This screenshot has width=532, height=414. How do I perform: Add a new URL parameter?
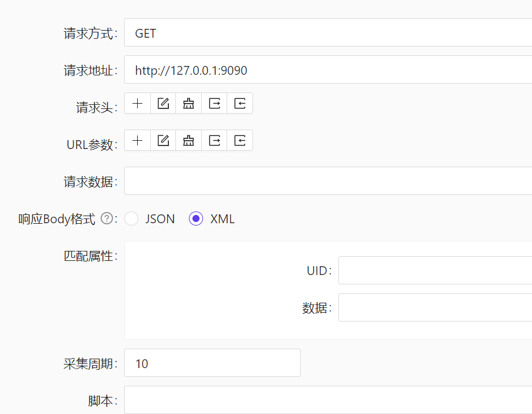tap(137, 140)
